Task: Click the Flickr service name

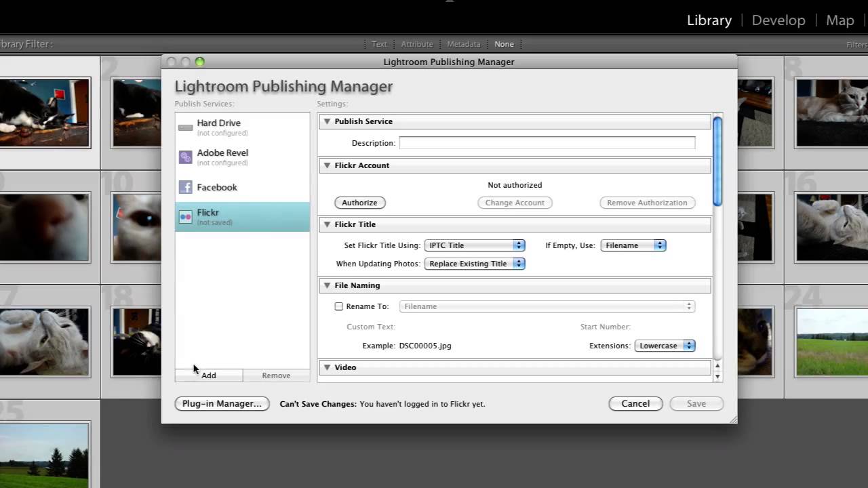Action: click(x=208, y=212)
